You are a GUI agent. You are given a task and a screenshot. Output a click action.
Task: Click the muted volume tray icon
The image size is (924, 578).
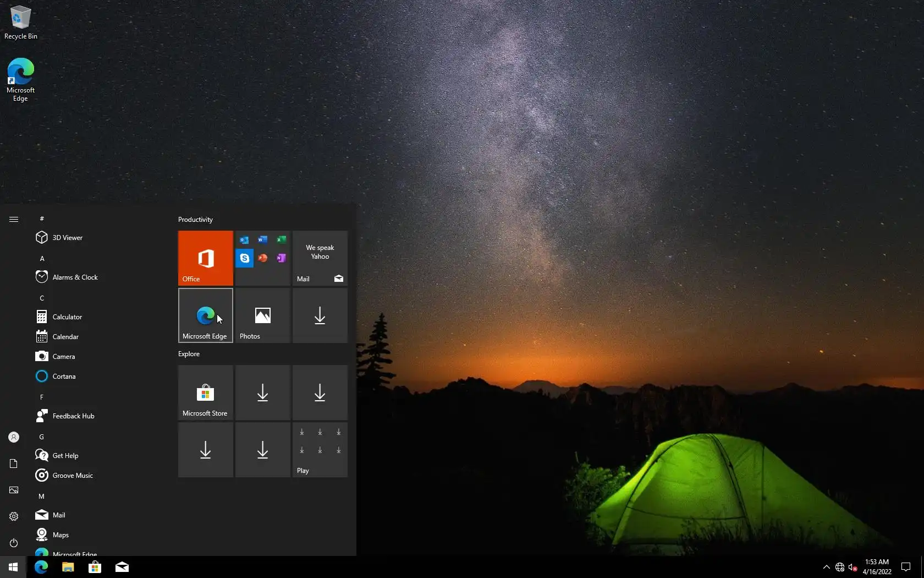(x=853, y=567)
